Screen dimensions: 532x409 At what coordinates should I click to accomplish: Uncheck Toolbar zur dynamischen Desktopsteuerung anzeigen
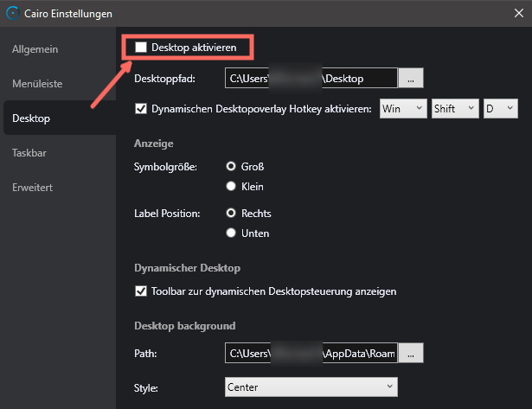141,291
